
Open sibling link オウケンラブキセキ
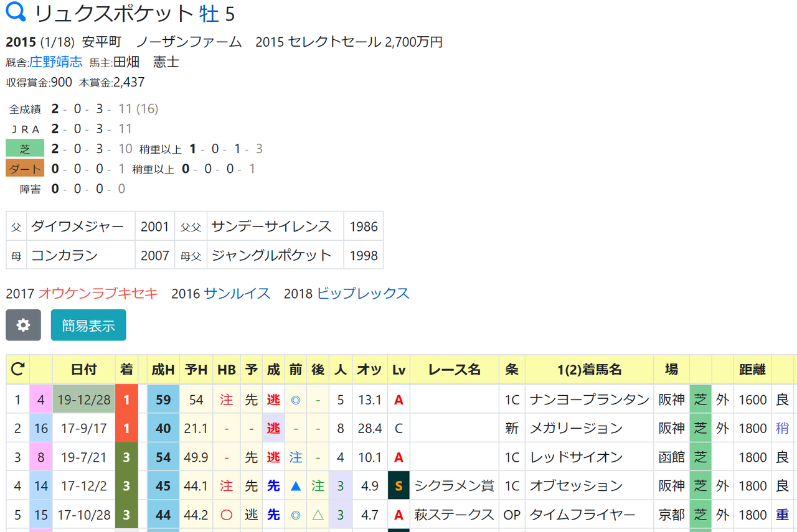coord(98,293)
